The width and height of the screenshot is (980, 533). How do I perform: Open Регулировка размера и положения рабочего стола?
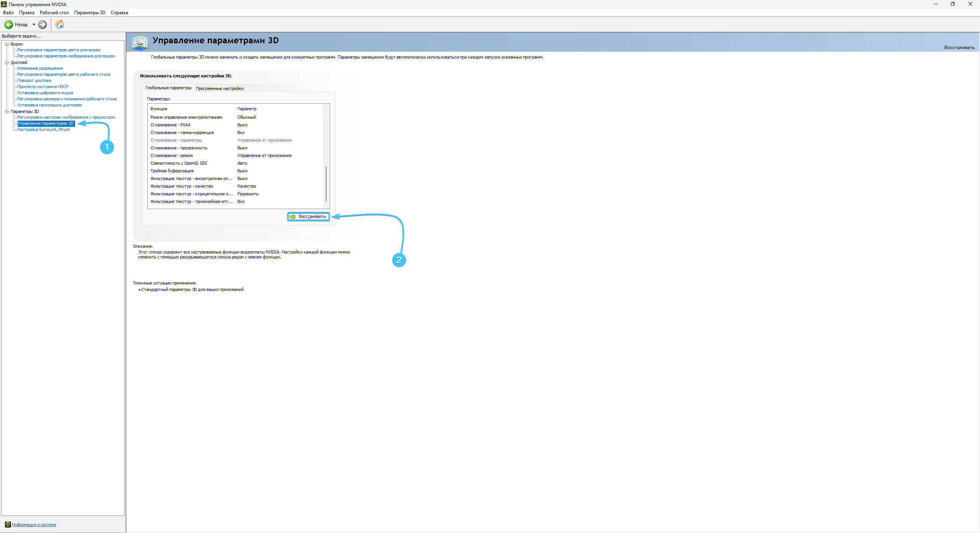[67, 99]
